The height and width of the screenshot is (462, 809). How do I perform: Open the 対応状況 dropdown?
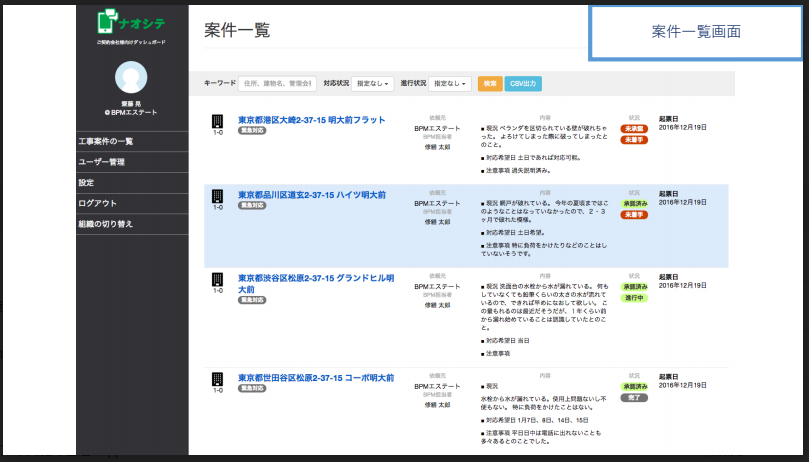click(373, 84)
